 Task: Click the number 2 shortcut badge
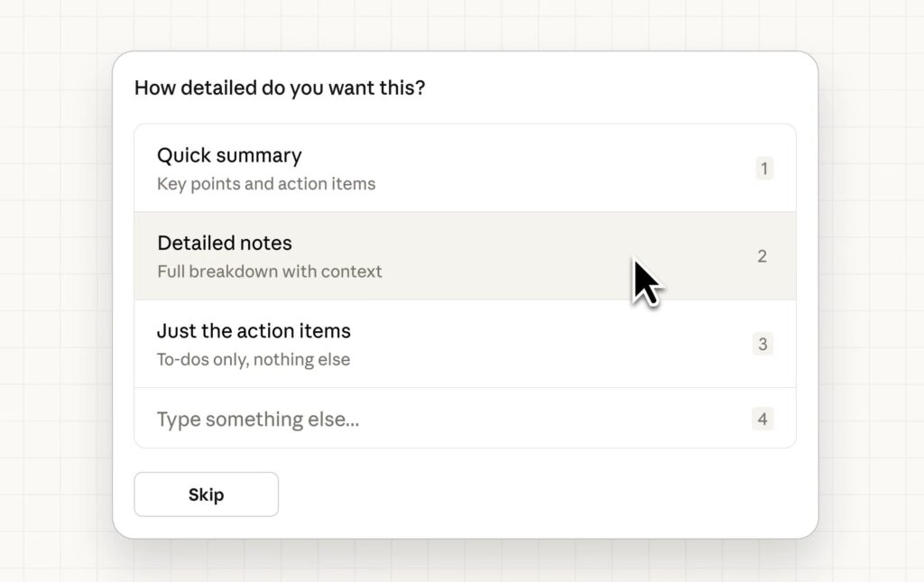tap(762, 256)
